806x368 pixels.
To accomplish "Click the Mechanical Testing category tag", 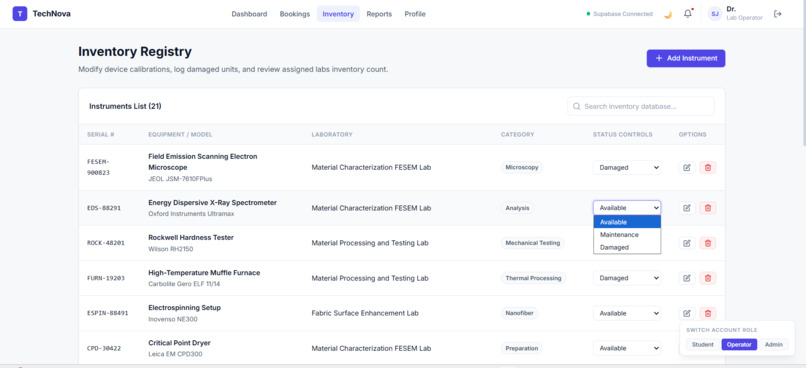I will (x=533, y=243).
